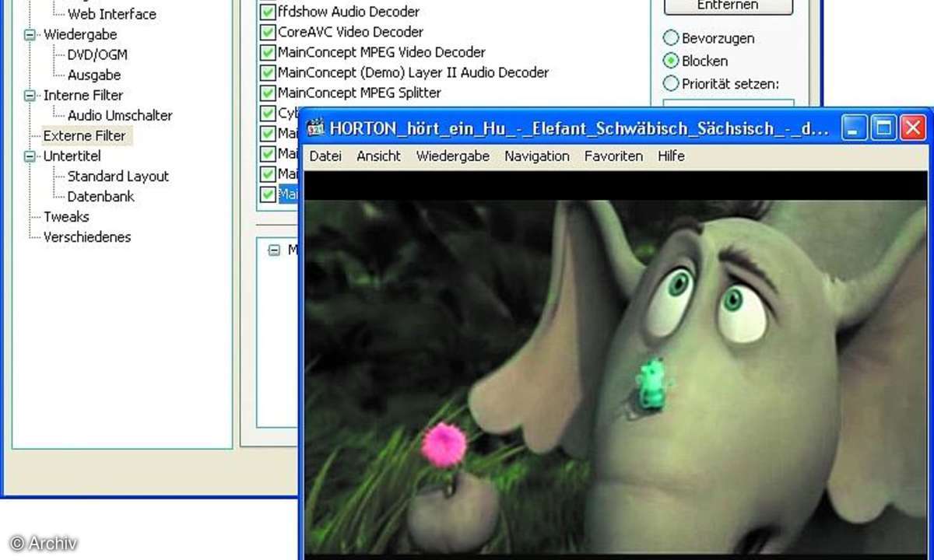The width and height of the screenshot is (934, 560).
Task: Maximize the media player window
Action: pos(883,128)
